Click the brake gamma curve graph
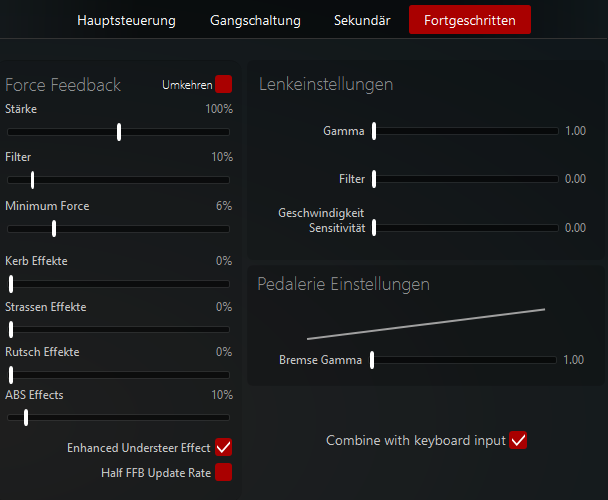 (x=426, y=324)
